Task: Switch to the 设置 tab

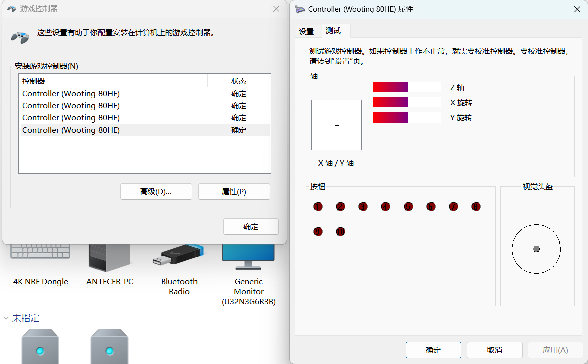Action: tap(307, 31)
